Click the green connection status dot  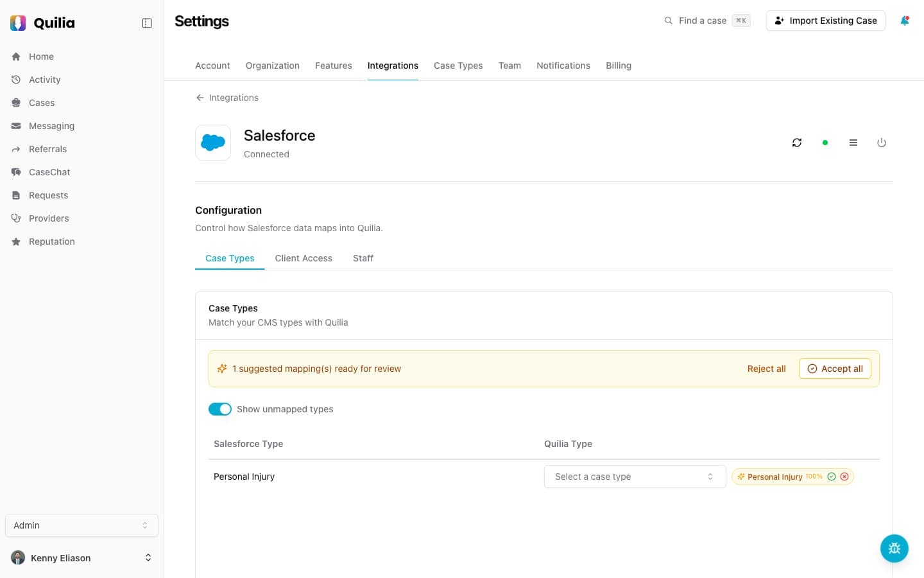(825, 143)
